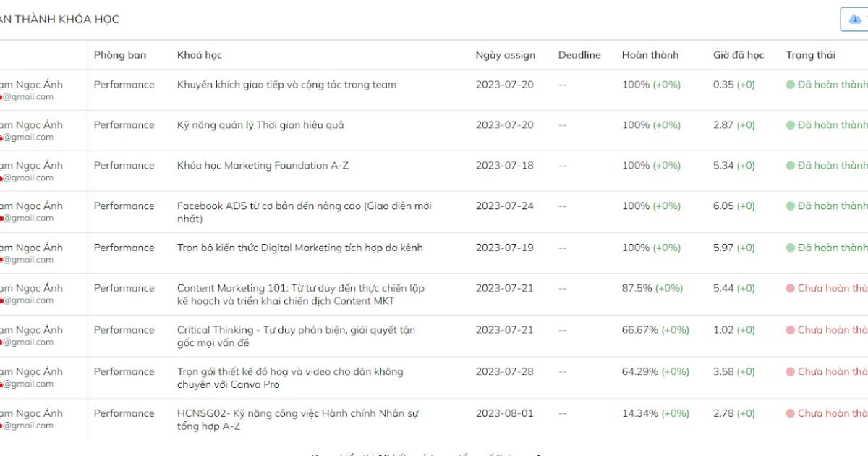The height and width of the screenshot is (456, 868).
Task: Open Khóa học Marketing Foundation A-Z course
Action: pos(263,166)
